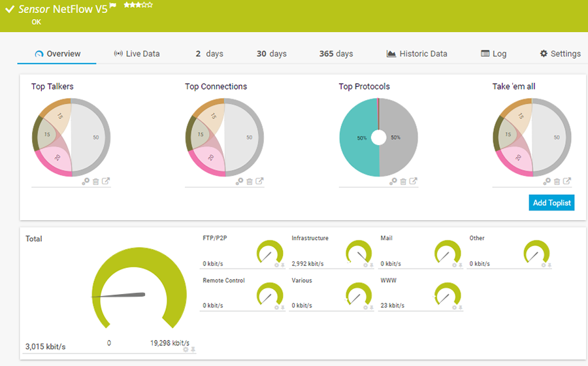The height and width of the screenshot is (366, 588).
Task: Delete the Top Talkers toplist via trash icon
Action: tap(95, 182)
